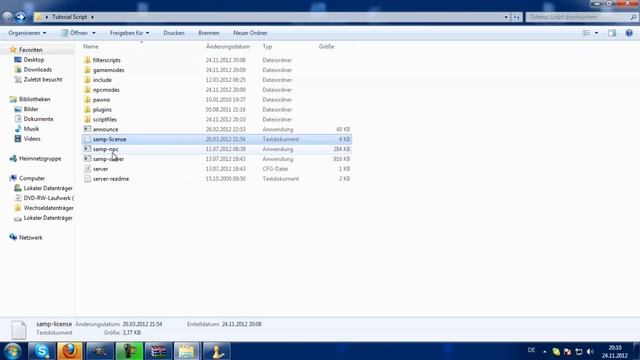Screen dimensions: 640x360
Task: Open WinRAR from the taskbar
Action: point(158,351)
